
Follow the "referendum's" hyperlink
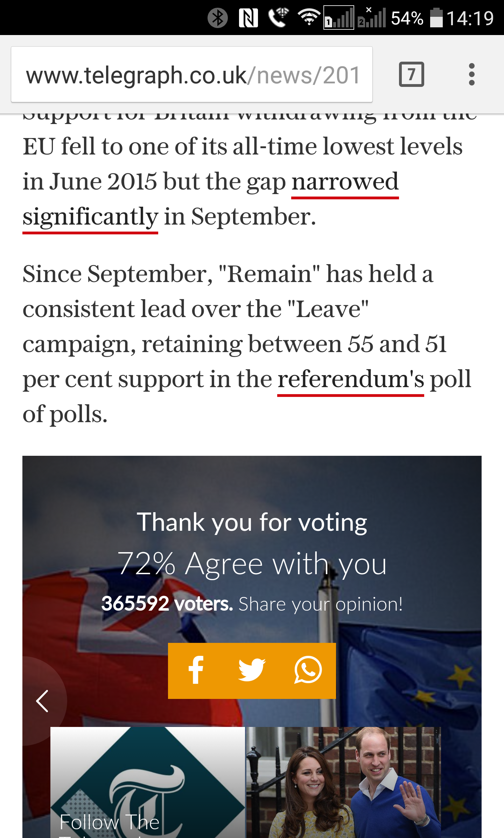click(x=350, y=379)
